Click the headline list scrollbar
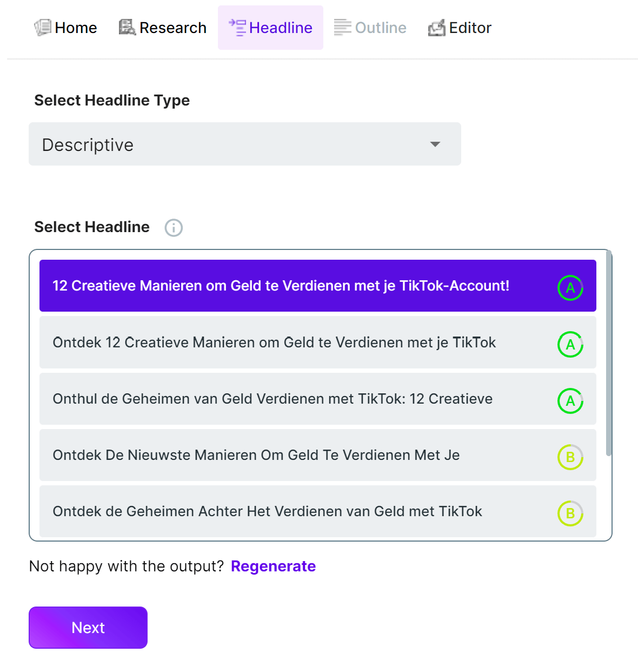 (x=609, y=353)
